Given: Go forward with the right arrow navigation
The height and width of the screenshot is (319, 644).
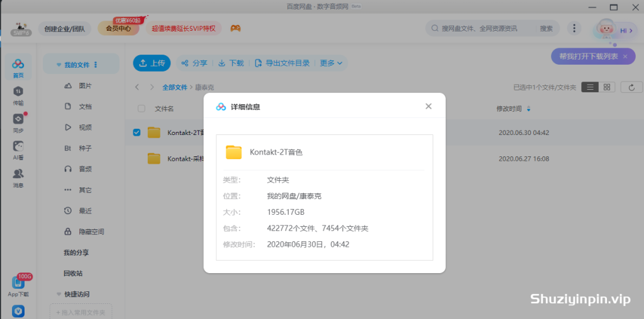Looking at the screenshot, I should tap(152, 87).
